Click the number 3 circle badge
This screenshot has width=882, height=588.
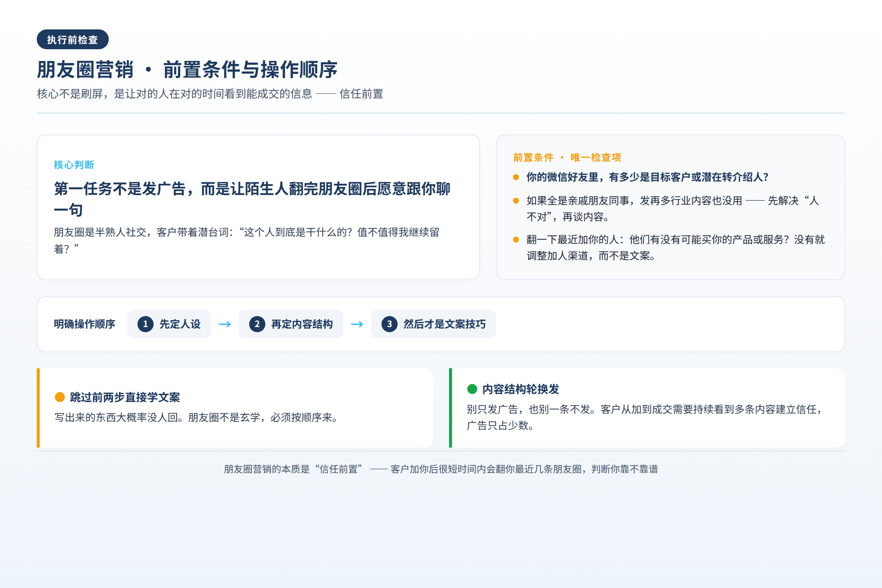point(390,324)
